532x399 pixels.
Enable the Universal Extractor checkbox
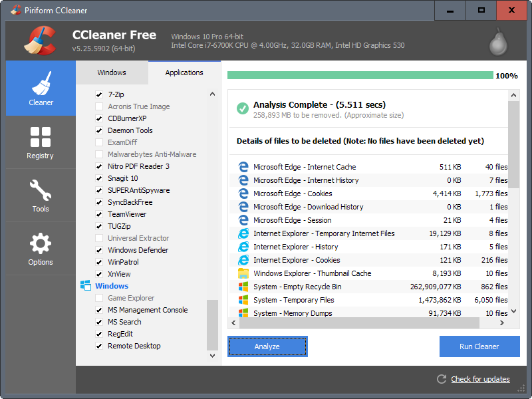tap(99, 238)
